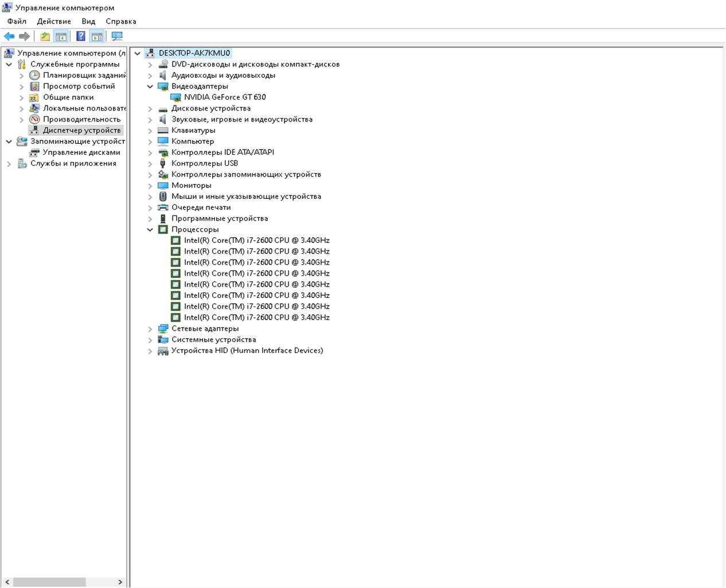The image size is (726, 588).
Task: Click the drive icon next to Дисковые устройства
Action: pos(163,108)
